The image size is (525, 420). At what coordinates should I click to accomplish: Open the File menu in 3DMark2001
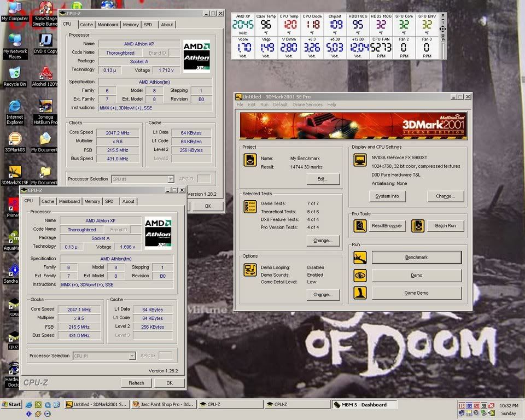pyautogui.click(x=240, y=104)
